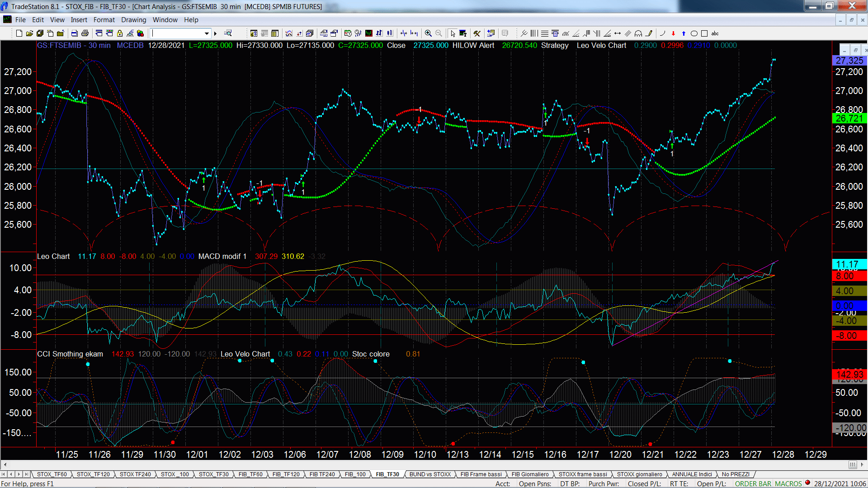Click the tab scroll first-tab arrow
The height and width of the screenshot is (488, 868).
(4, 474)
